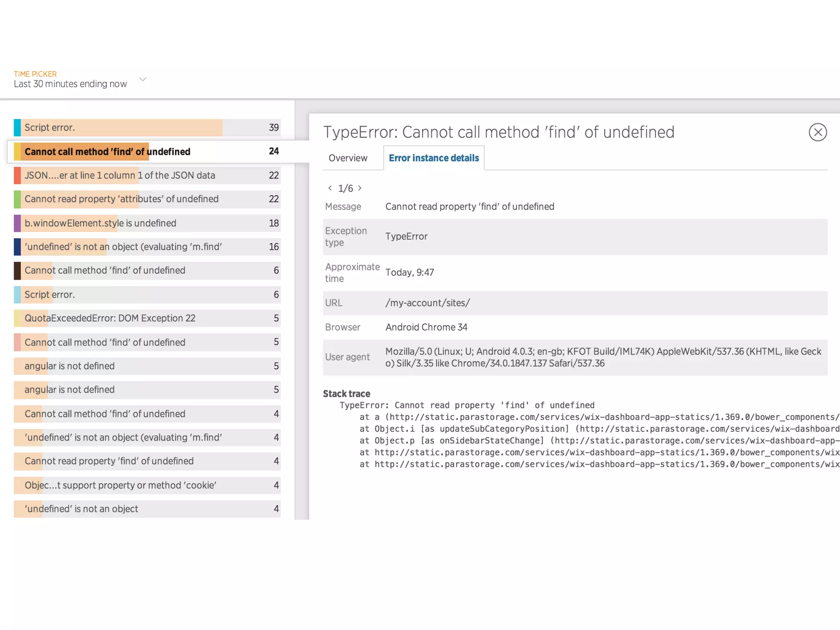Select the last ''undefined' is not an object' row
Image resolution: width=840 pixels, height=630 pixels.
(81, 509)
